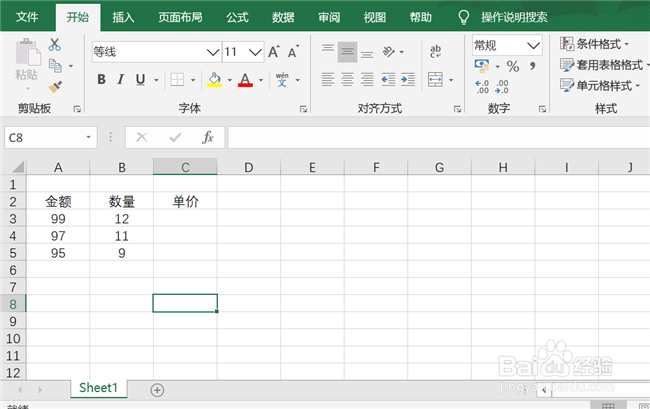
Task: Open clipboard group dialog launcher
Action: point(77,109)
